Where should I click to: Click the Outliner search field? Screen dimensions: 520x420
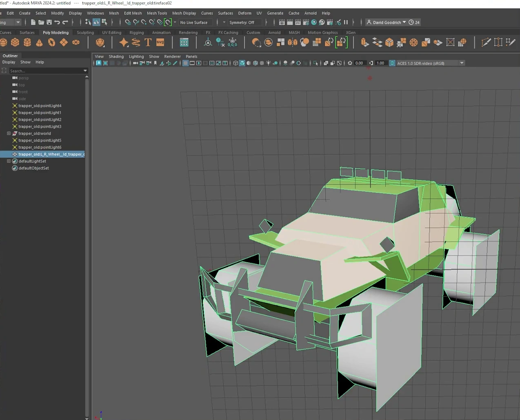pos(45,71)
